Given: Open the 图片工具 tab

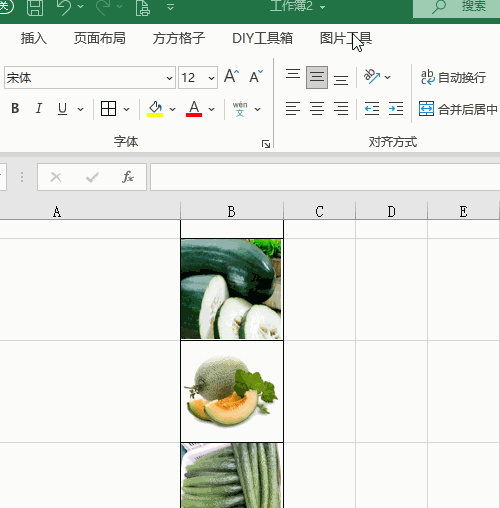Looking at the screenshot, I should 346,38.
